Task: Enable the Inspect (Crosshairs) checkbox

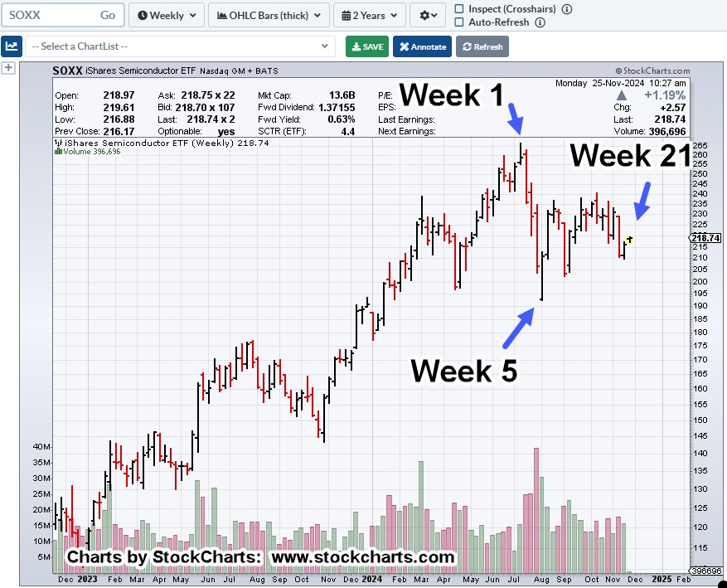Action: [x=460, y=9]
